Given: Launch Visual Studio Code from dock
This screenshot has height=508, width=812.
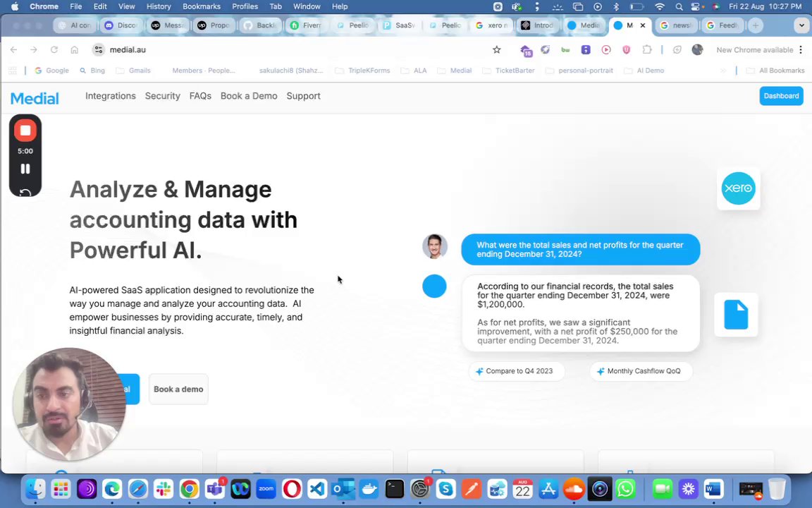Looking at the screenshot, I should click(317, 489).
